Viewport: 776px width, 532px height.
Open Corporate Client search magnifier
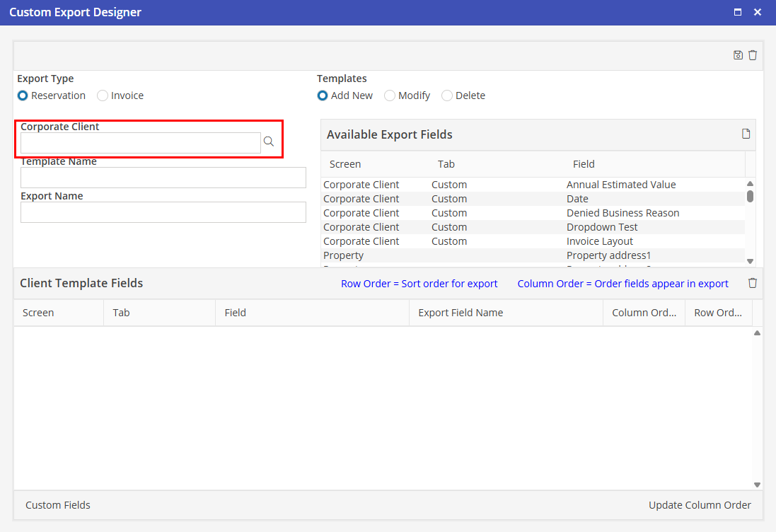pos(269,141)
